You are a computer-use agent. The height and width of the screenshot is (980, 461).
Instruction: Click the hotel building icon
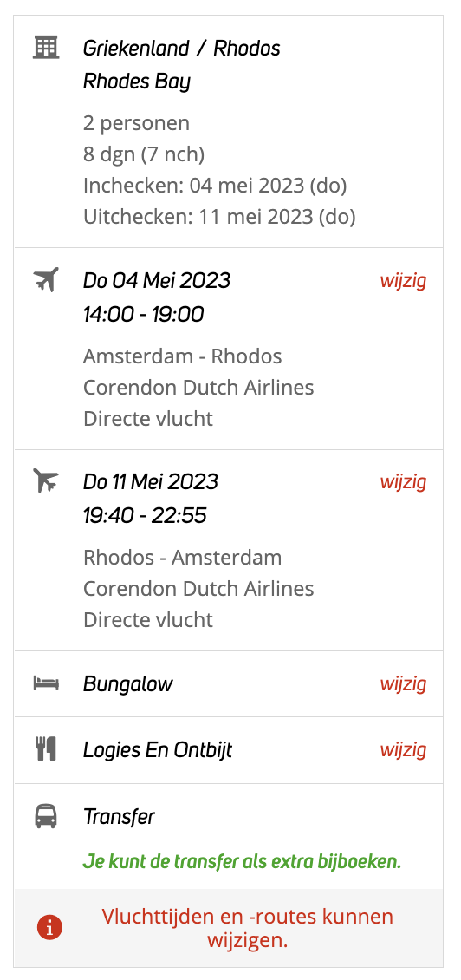[46, 47]
